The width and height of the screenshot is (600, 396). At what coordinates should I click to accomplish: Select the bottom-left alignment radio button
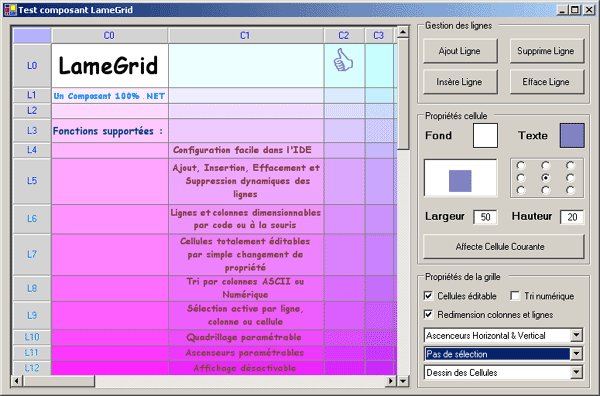(521, 190)
